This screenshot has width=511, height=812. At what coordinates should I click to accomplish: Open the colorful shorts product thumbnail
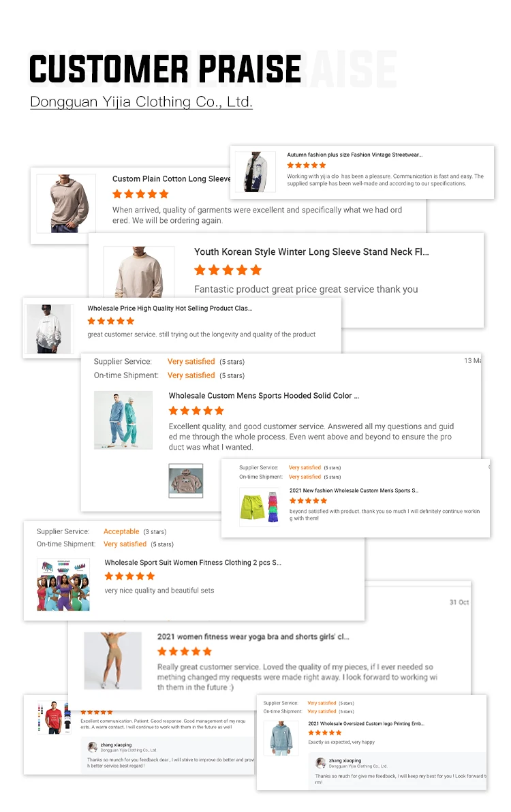click(x=260, y=507)
